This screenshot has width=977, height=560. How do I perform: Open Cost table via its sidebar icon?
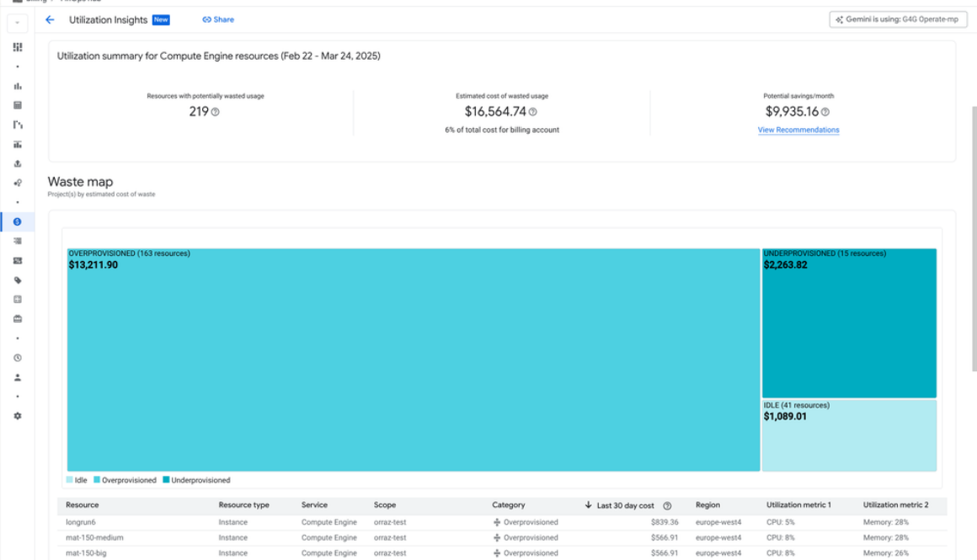(17, 104)
